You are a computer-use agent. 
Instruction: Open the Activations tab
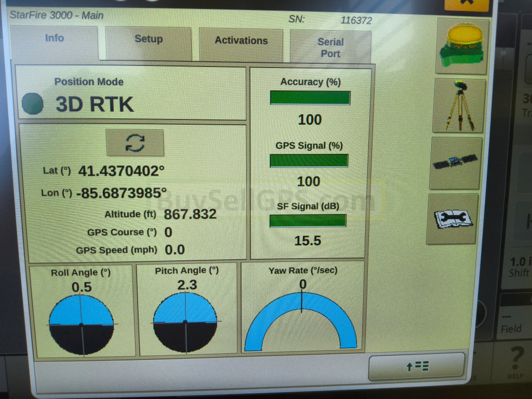coord(241,41)
